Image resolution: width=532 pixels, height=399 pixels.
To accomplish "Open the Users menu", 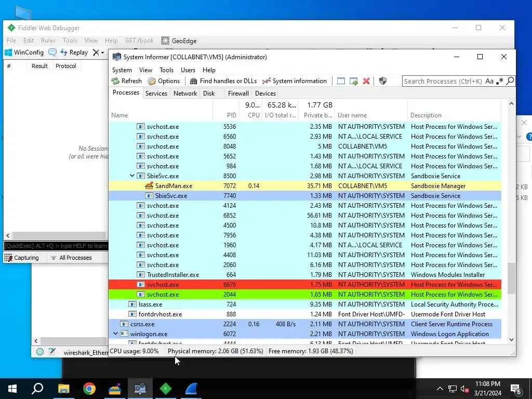I will pos(188,70).
